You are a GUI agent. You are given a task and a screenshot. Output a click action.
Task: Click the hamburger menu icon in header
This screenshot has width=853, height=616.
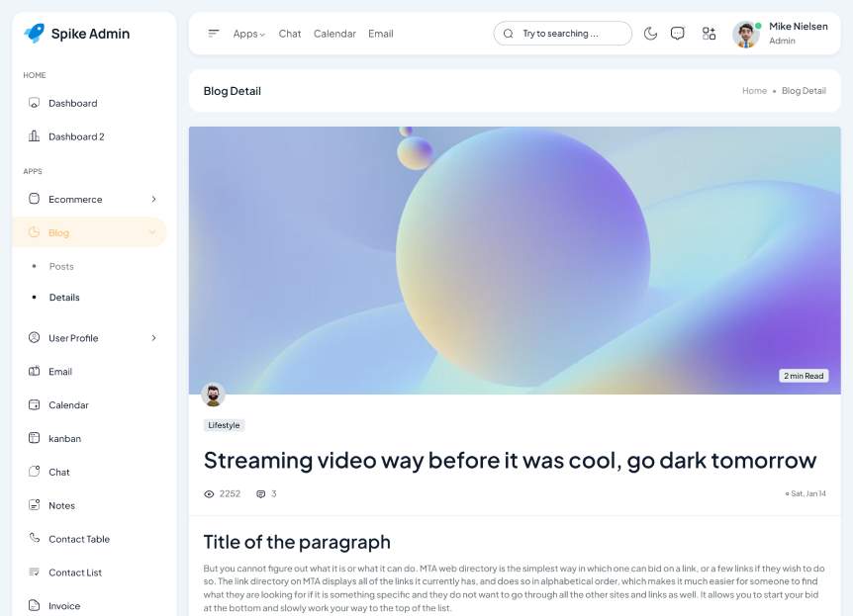tap(214, 34)
